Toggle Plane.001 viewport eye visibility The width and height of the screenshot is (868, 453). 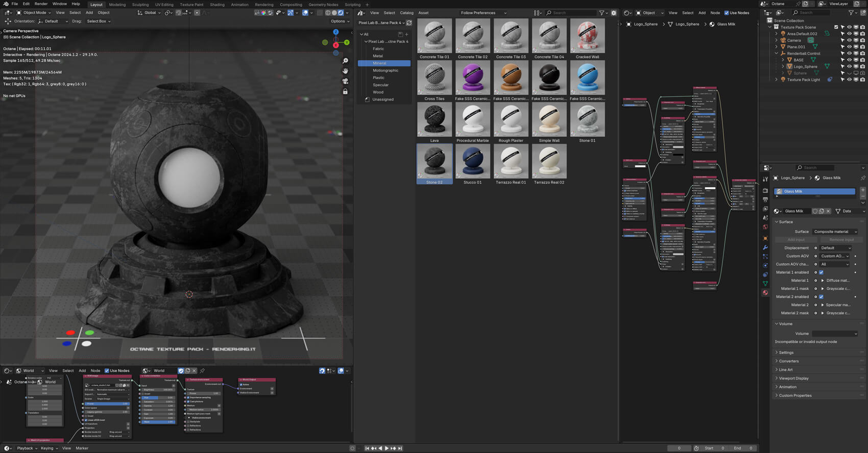coord(850,47)
